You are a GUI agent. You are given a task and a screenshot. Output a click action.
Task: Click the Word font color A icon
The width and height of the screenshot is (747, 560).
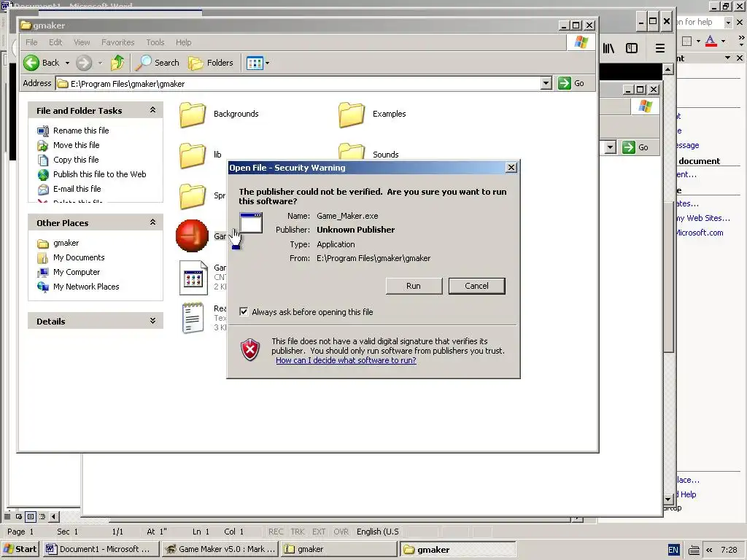[711, 42]
